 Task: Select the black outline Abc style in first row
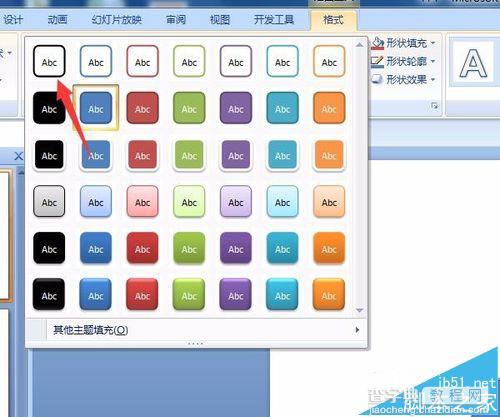(x=49, y=61)
